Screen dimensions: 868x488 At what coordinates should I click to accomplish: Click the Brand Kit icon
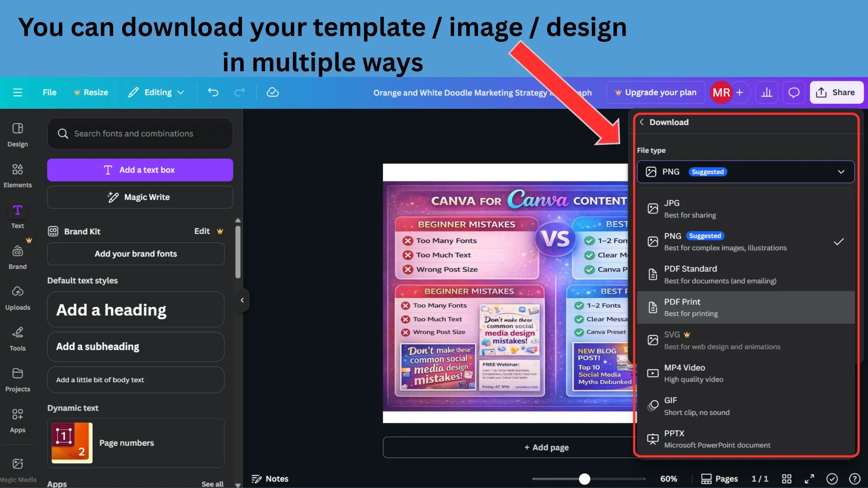[53, 231]
